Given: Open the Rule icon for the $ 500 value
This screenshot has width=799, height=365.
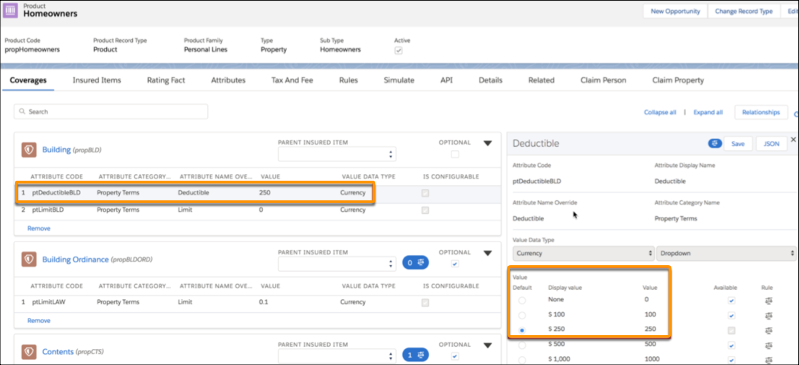Looking at the screenshot, I should coord(769,345).
